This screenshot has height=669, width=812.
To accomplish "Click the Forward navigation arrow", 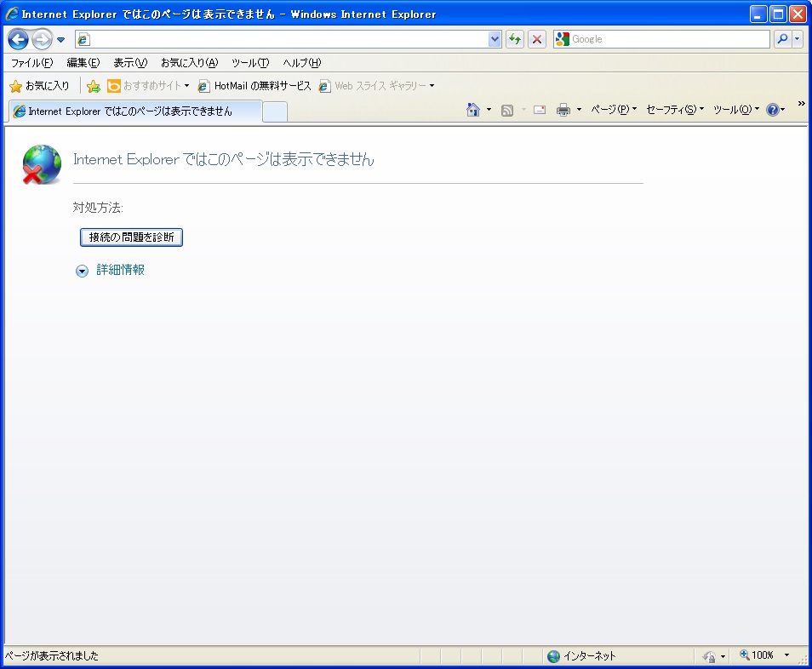I will pyautogui.click(x=42, y=39).
